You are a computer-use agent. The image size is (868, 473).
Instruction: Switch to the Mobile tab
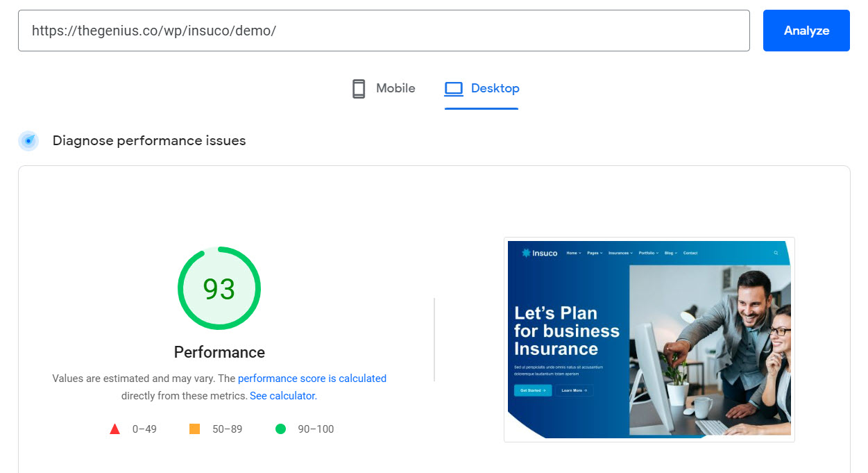pyautogui.click(x=395, y=89)
